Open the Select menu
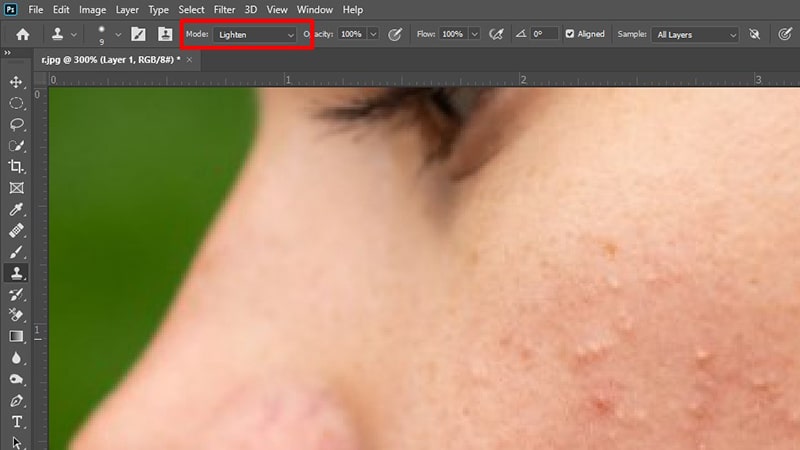 click(191, 10)
